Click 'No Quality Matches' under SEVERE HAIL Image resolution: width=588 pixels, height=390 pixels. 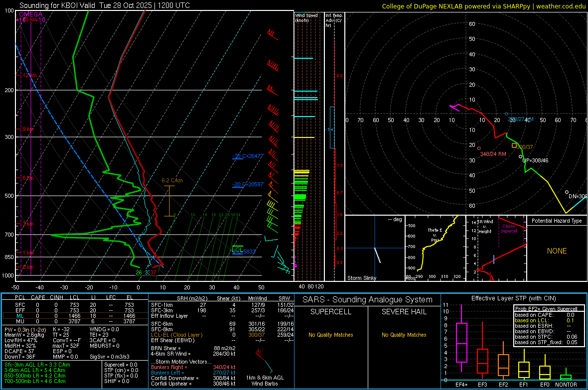(x=404, y=335)
